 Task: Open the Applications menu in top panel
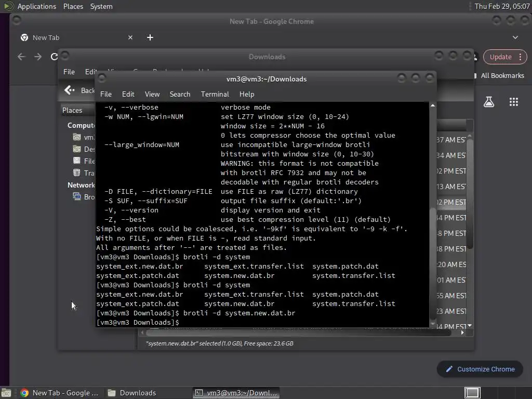click(37, 6)
